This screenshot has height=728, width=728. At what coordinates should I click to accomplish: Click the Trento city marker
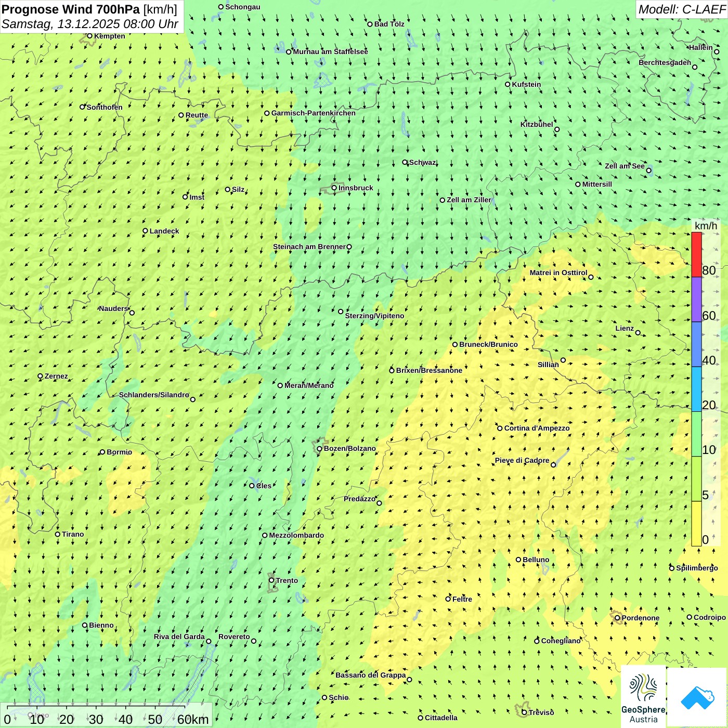[271, 580]
